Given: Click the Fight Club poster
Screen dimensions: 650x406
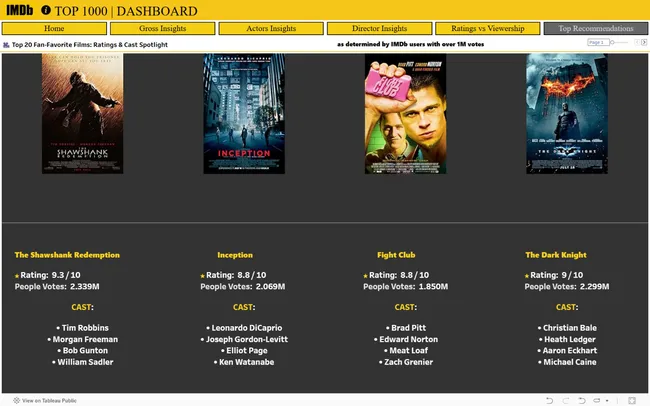Looking at the screenshot, I should 405,113.
